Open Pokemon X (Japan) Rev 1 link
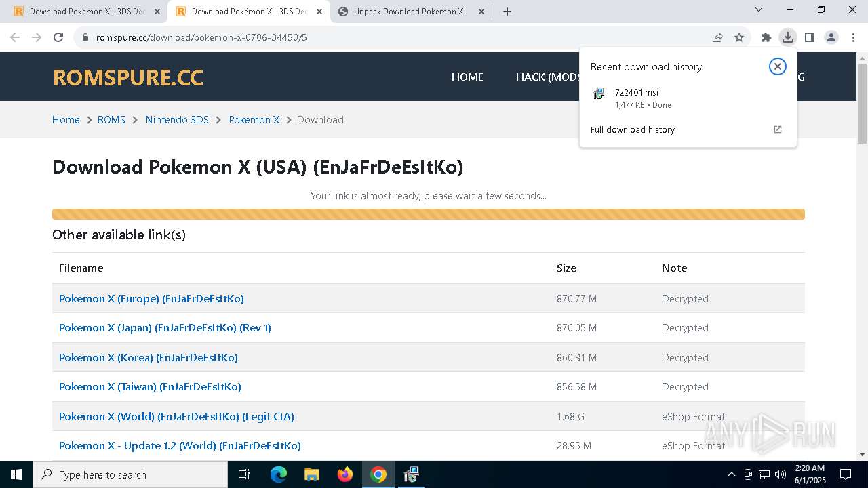 coord(165,327)
